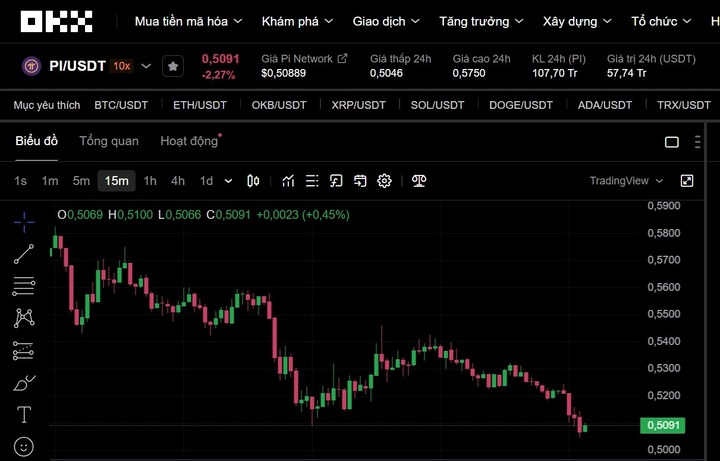The height and width of the screenshot is (461, 720).
Task: Open the more options dots by chart tabs
Action: 698,142
